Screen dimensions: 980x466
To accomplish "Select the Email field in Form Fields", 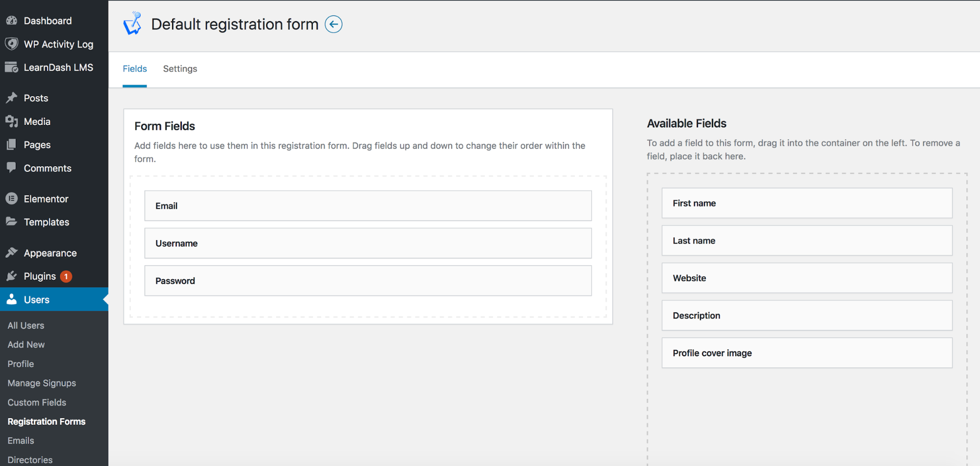I will point(368,206).
